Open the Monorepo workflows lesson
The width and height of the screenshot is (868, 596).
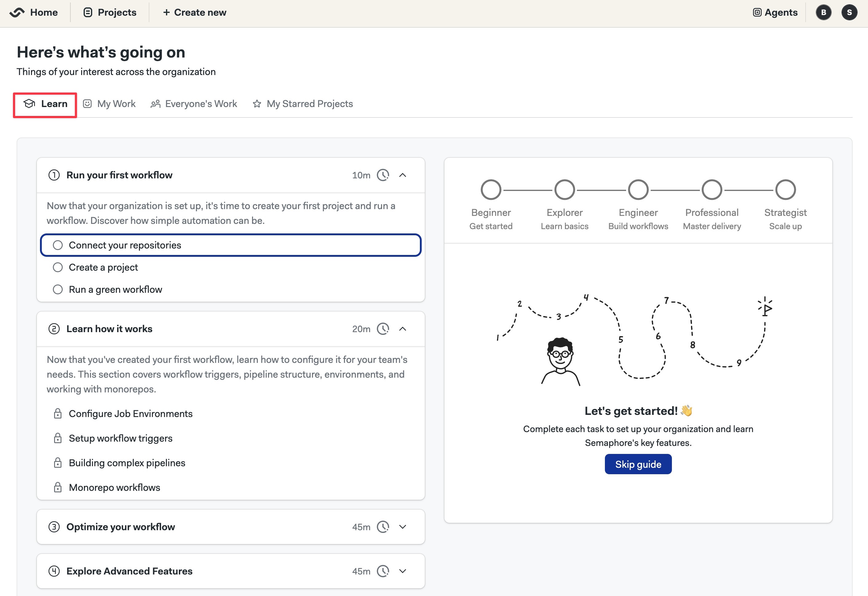point(114,487)
